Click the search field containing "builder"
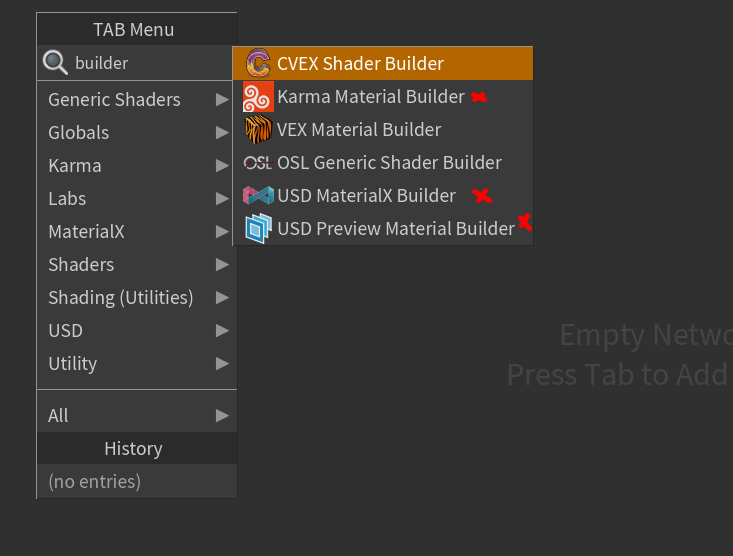 tap(150, 63)
